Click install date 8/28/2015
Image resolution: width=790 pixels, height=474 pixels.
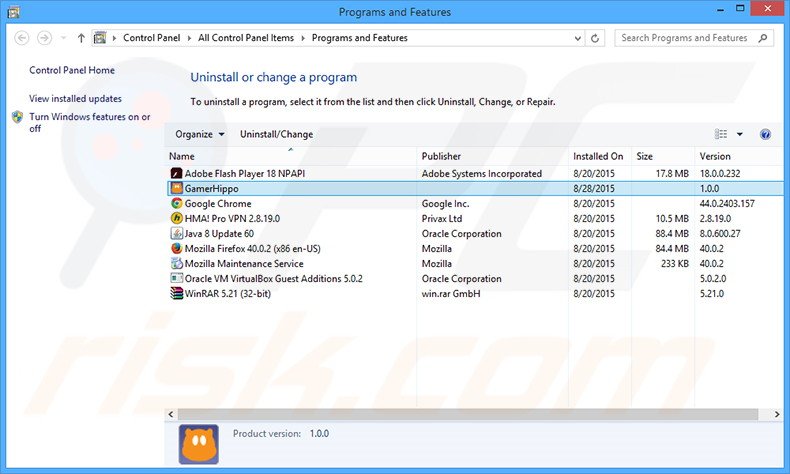(594, 188)
